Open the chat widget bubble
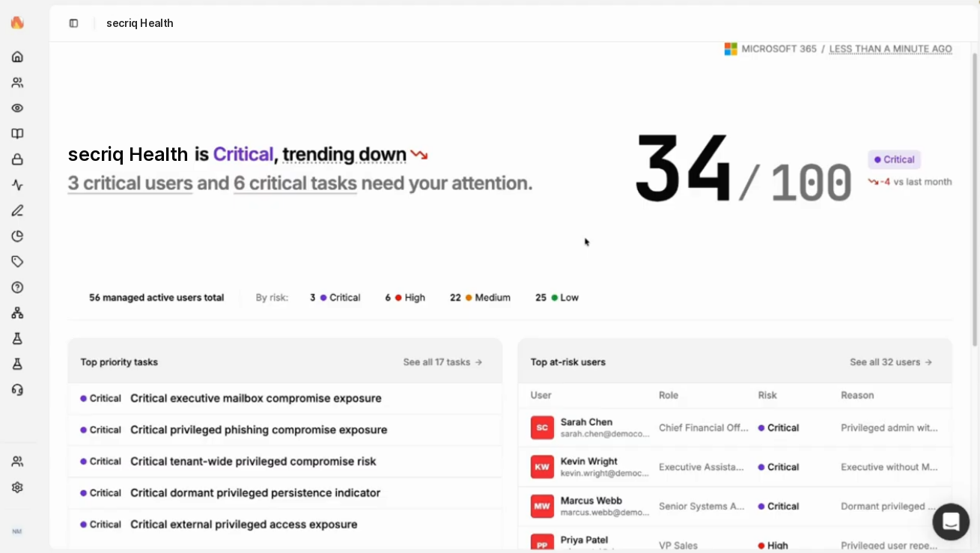The image size is (980, 553). [951, 522]
